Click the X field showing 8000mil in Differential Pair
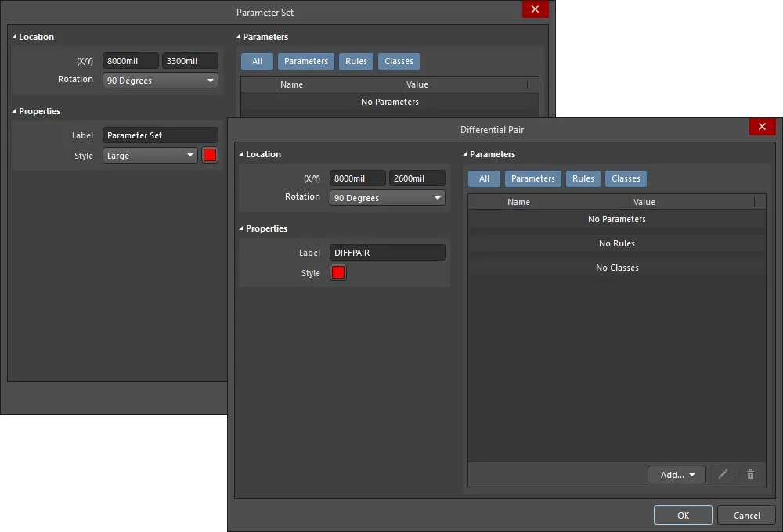Screen dimensions: 783x532 (x=358, y=178)
